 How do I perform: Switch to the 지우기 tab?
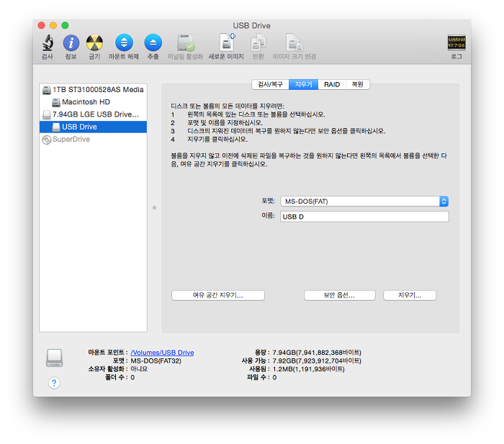coord(303,84)
